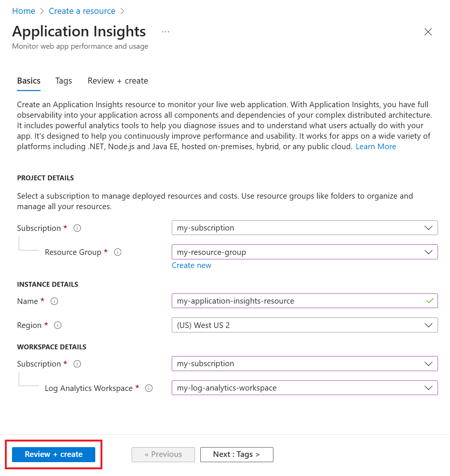
Task: Switch to the Tags tab
Action: tap(64, 81)
